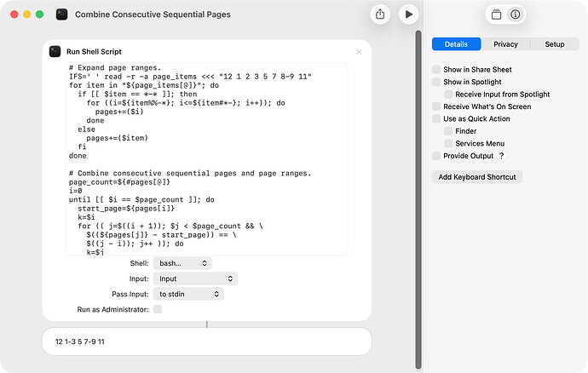Enable Use as Quick Action
This screenshot has height=373, width=588.
pyautogui.click(x=436, y=119)
